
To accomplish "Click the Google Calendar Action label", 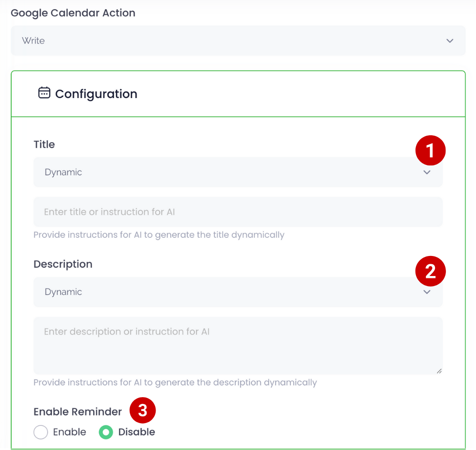I will point(73,13).
